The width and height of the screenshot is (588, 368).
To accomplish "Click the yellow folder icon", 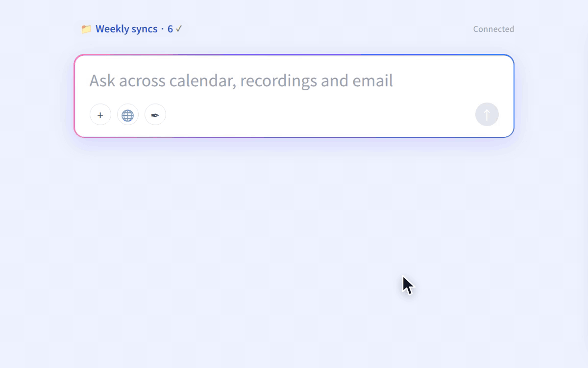I will [x=86, y=29].
